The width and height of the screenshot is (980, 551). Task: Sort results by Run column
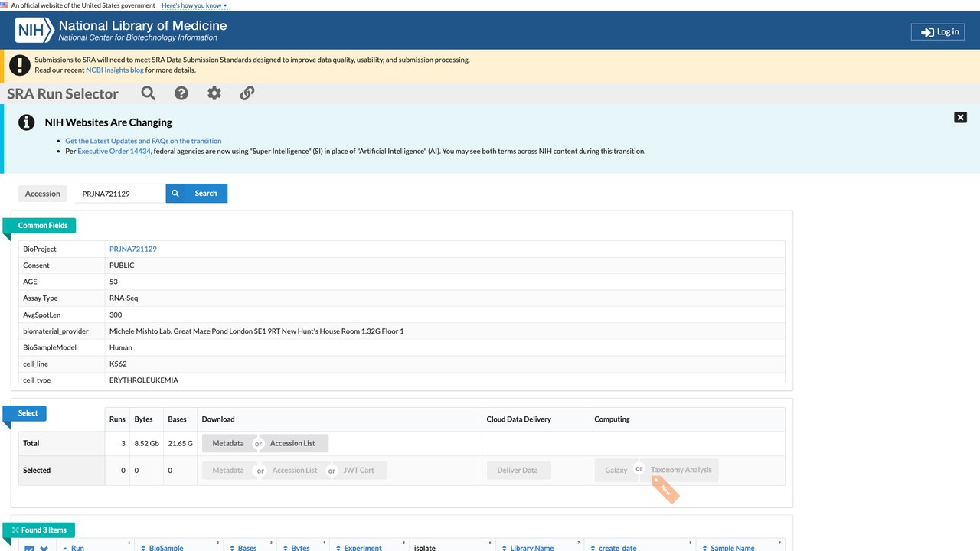coord(77,548)
